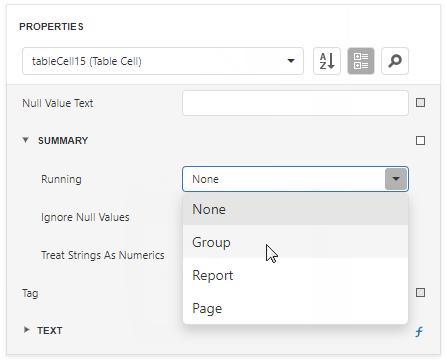Sort properties alphabetically with A-Z icon
Image resolution: width=447 pixels, height=363 pixels.
click(327, 61)
